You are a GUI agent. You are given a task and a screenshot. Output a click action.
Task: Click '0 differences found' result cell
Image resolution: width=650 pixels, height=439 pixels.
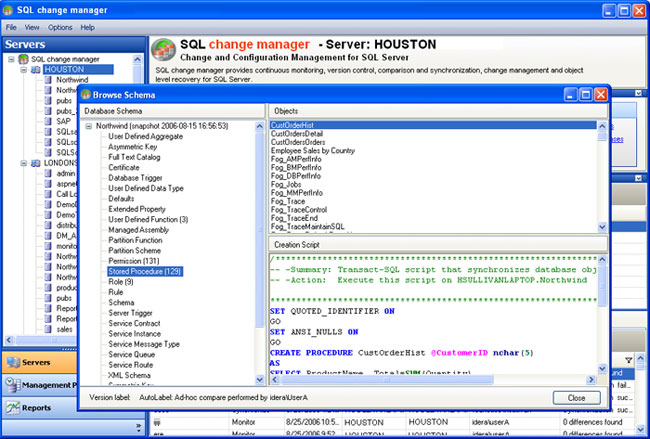coord(592,422)
